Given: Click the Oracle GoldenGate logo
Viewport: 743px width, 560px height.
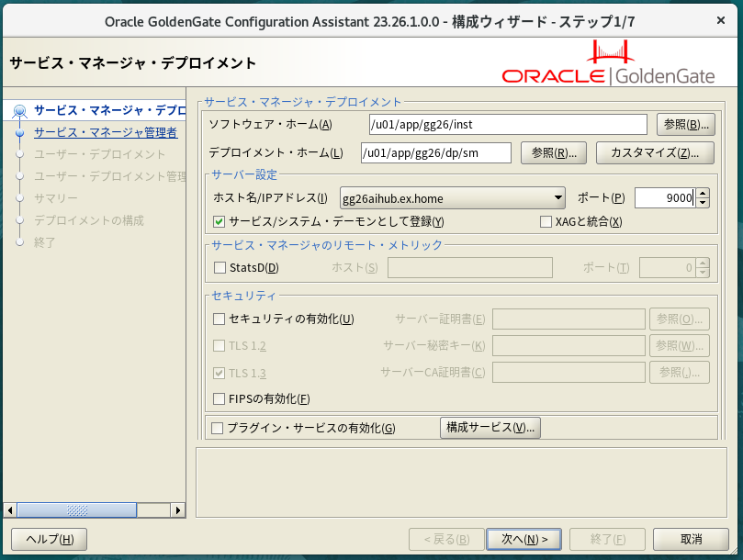Looking at the screenshot, I should pyautogui.click(x=615, y=63).
